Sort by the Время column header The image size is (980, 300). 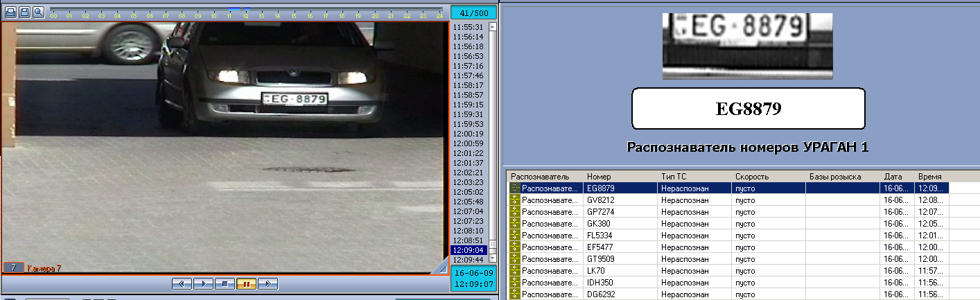point(930,177)
